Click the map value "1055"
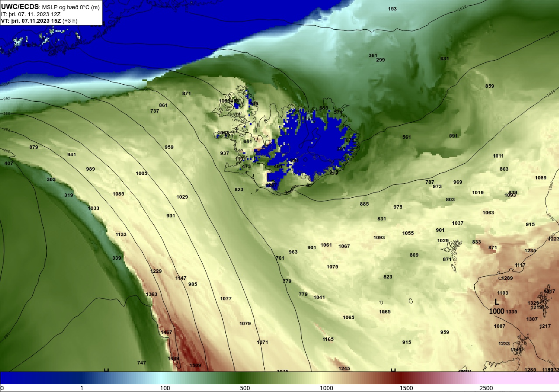This screenshot has height=392, width=559. [x=408, y=233]
